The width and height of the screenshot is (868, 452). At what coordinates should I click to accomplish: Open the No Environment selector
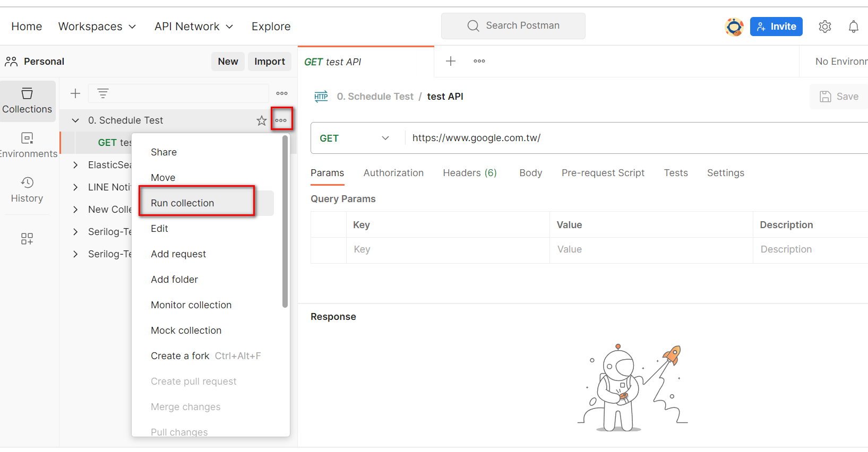click(841, 62)
